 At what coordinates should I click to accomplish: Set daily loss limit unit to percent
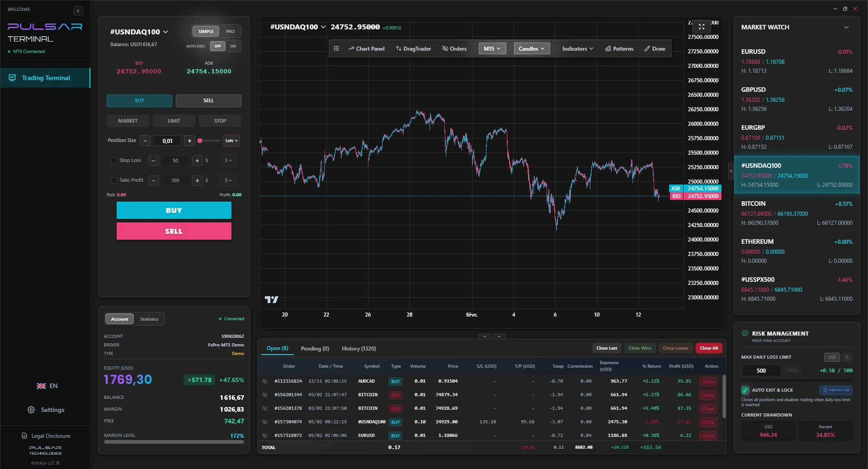tap(847, 357)
